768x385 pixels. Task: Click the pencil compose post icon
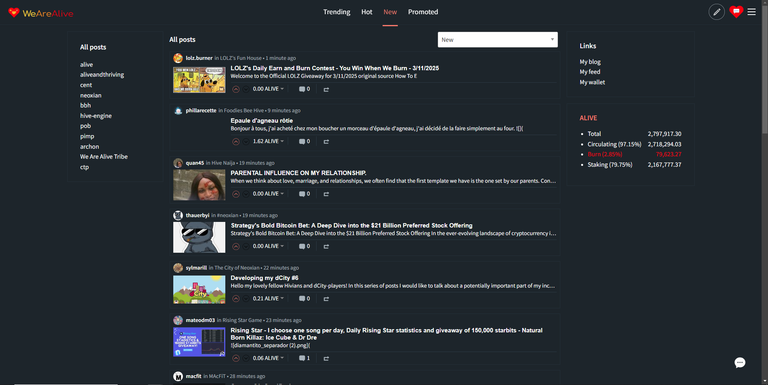click(x=717, y=12)
